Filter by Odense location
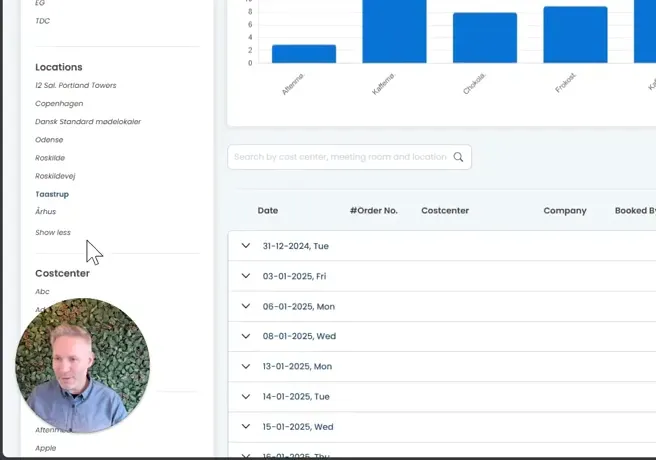Image resolution: width=656 pixels, height=460 pixels. pyautogui.click(x=49, y=140)
